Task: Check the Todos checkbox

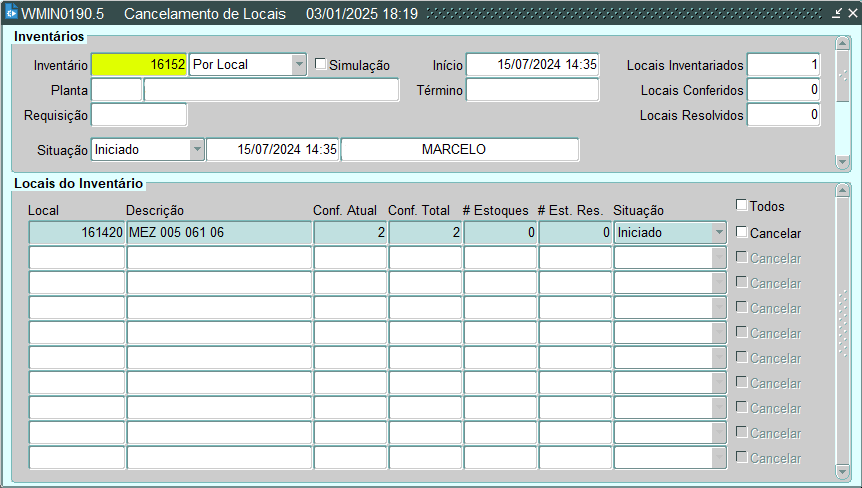Action: [742, 205]
